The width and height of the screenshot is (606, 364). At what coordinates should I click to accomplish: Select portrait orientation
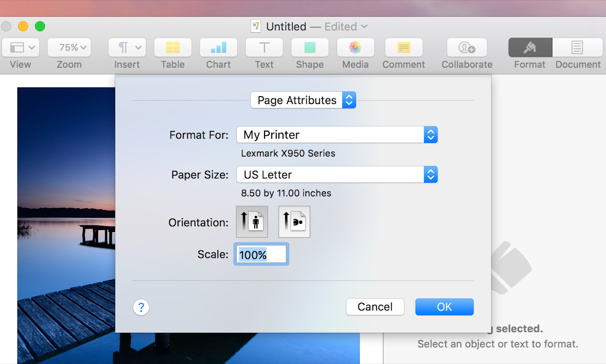pos(252,222)
